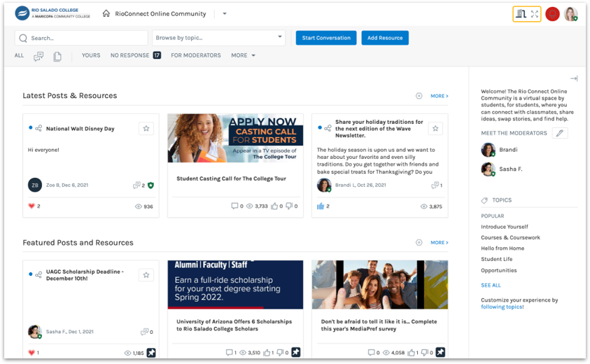Select Student Life topic

pos(497,259)
